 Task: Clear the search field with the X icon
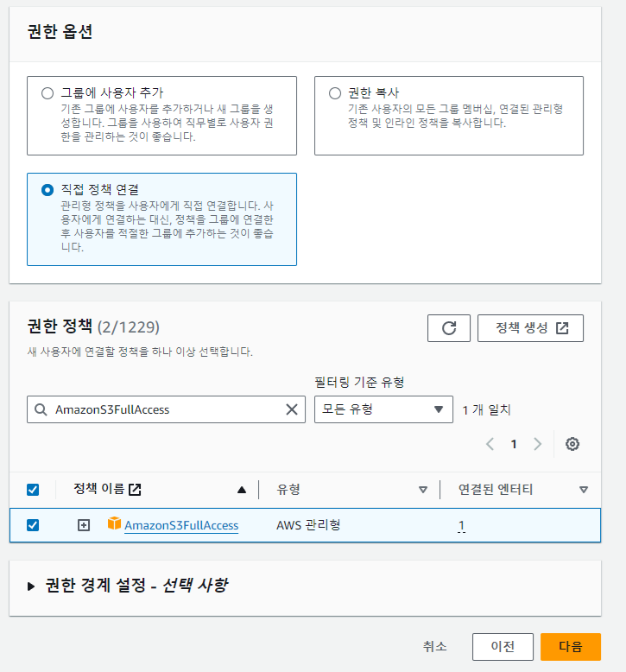292,409
